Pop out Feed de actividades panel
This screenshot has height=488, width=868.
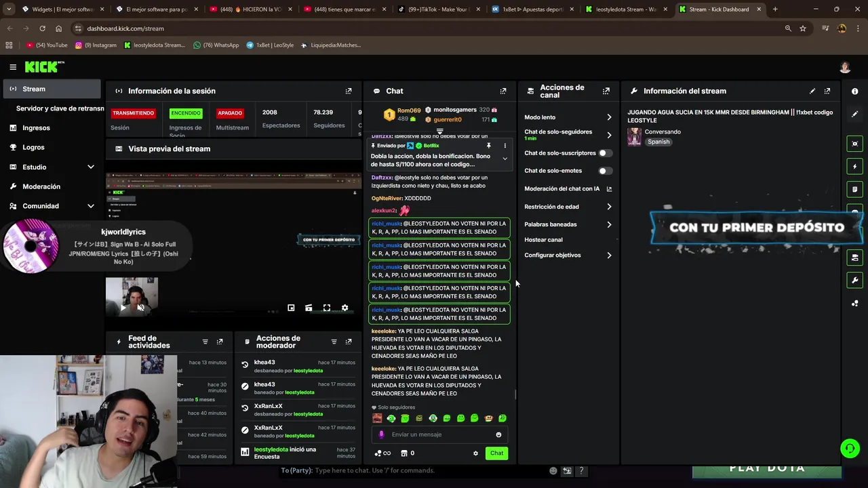[x=220, y=342]
